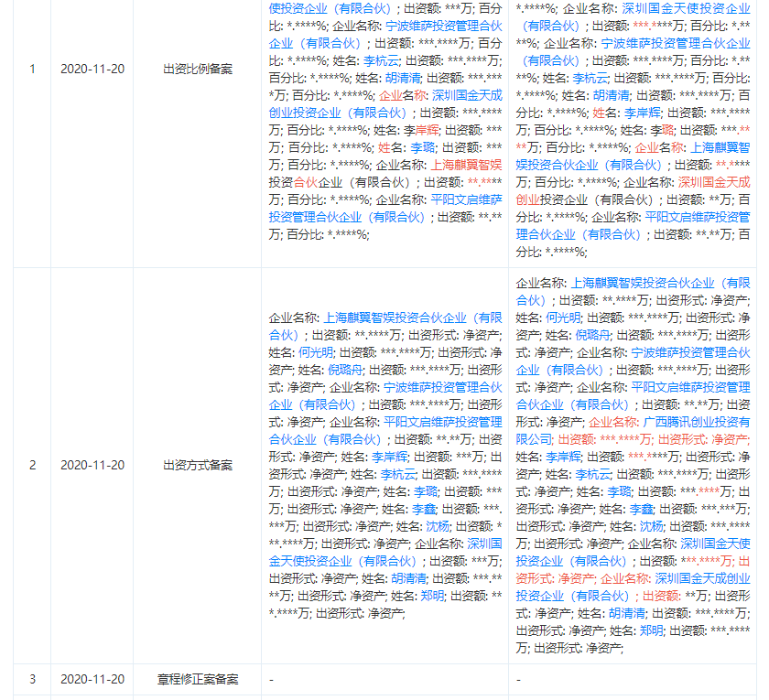Viewport: 769px width, 700px height.
Task: Open 宁波维萨投资管理合伙企业 in 出资方式备案 right column
Action: [690, 352]
